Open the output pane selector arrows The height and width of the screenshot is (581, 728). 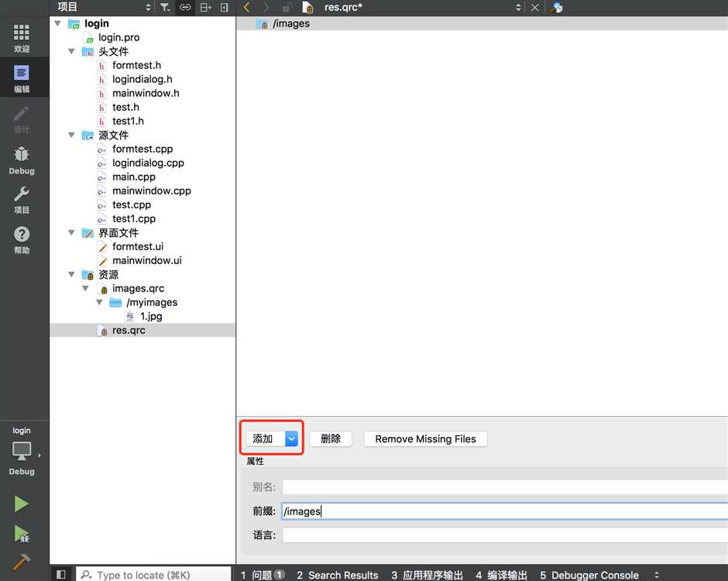click(657, 575)
